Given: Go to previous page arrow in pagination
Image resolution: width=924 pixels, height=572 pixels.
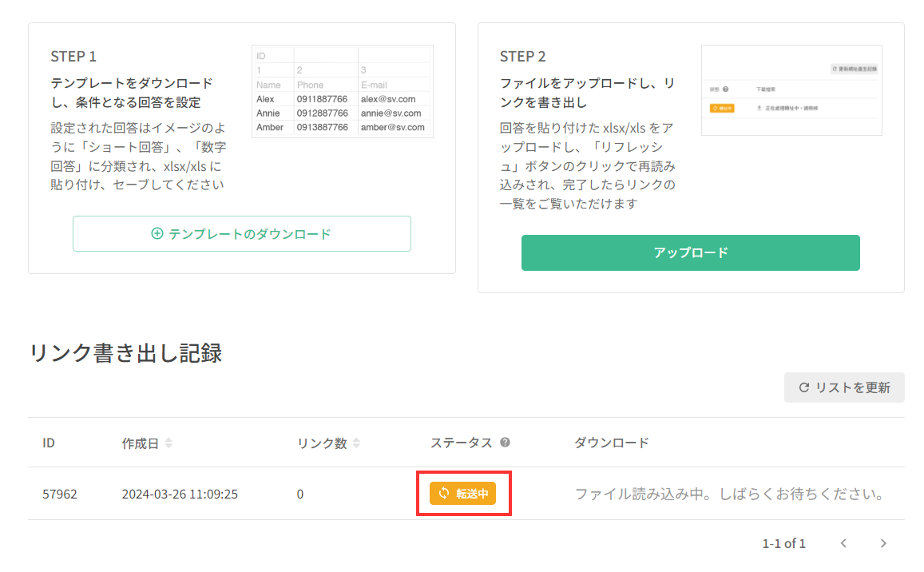Looking at the screenshot, I should pyautogui.click(x=843, y=543).
